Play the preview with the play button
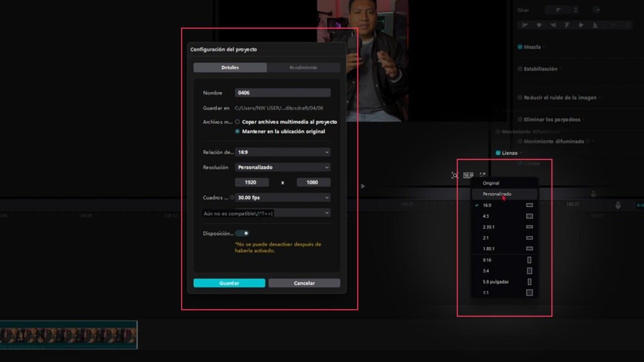The height and width of the screenshot is (362, 644). (x=363, y=186)
